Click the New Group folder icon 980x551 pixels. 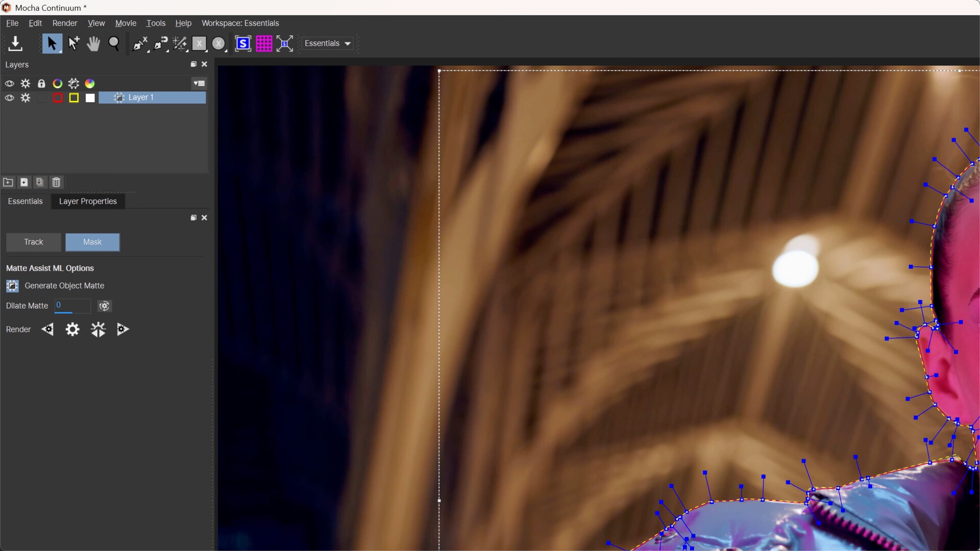pyautogui.click(x=8, y=182)
